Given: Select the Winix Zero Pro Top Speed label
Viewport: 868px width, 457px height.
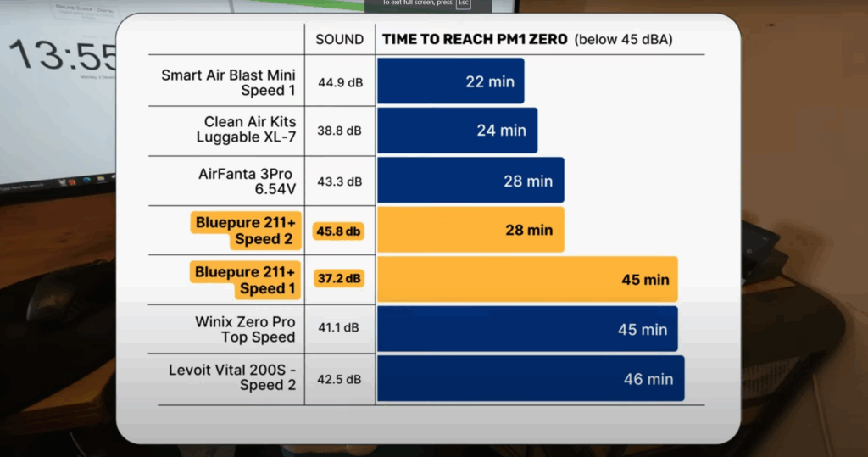Looking at the screenshot, I should pos(245,329).
